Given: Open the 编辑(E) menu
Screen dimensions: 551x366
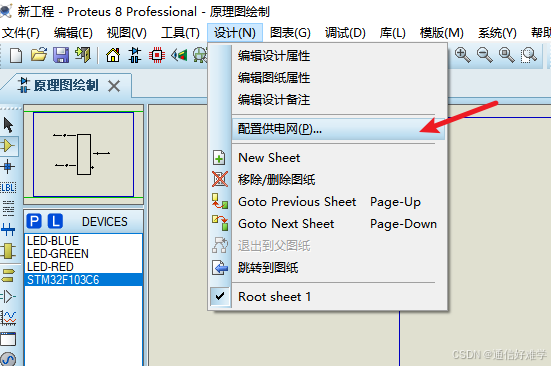Looking at the screenshot, I should (x=73, y=33).
